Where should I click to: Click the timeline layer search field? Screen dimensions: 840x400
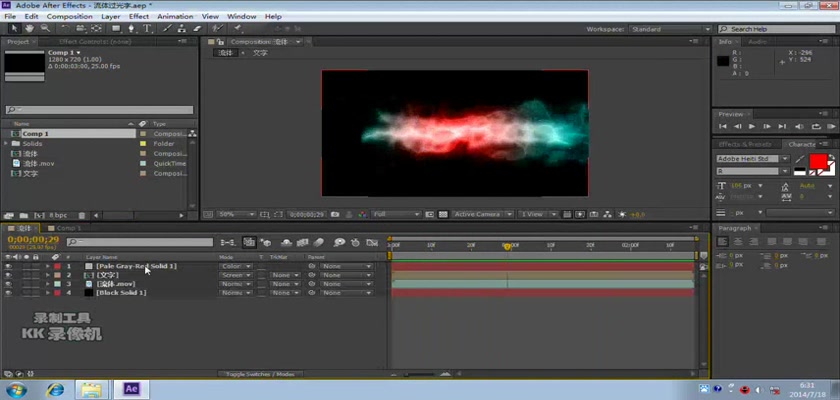point(140,243)
